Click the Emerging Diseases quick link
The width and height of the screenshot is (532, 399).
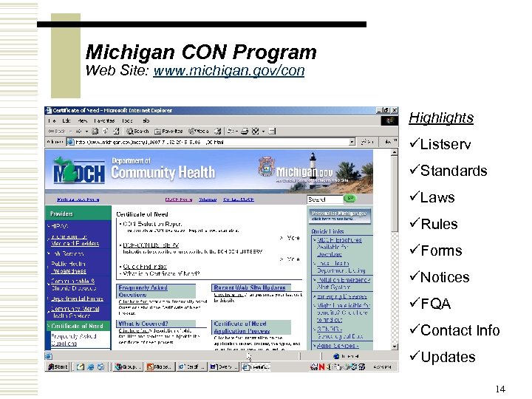(341, 296)
